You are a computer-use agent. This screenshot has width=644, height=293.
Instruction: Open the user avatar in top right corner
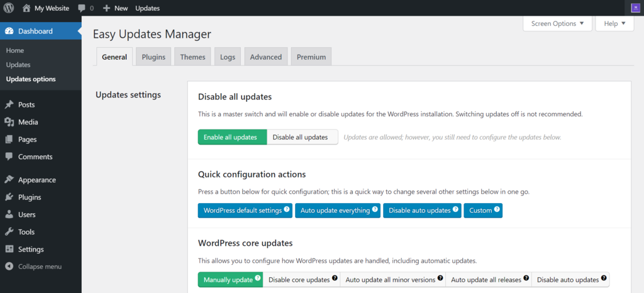coord(635,8)
